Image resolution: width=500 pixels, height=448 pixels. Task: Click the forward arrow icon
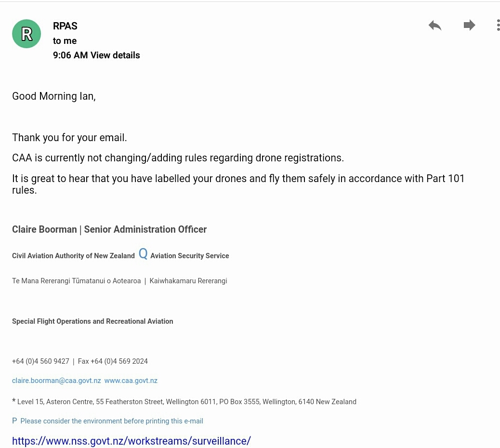coord(469,25)
